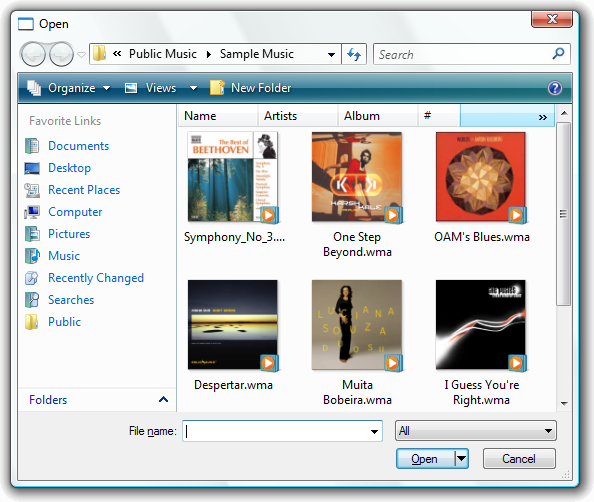594x502 pixels.
Task: Click the Refresh button
Action: [354, 54]
